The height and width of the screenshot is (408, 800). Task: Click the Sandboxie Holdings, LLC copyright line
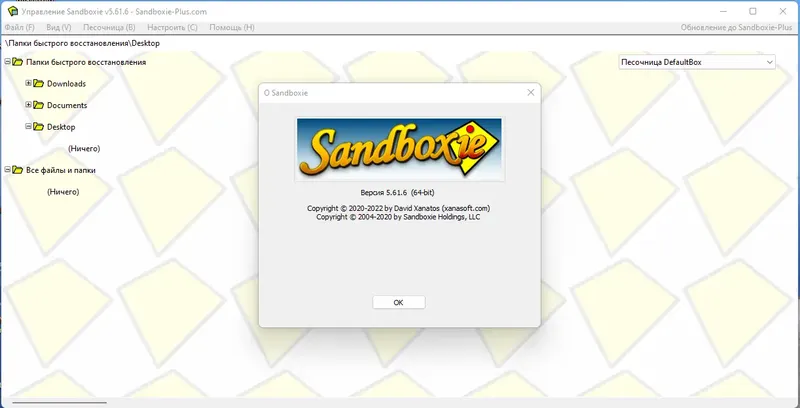pos(398,217)
